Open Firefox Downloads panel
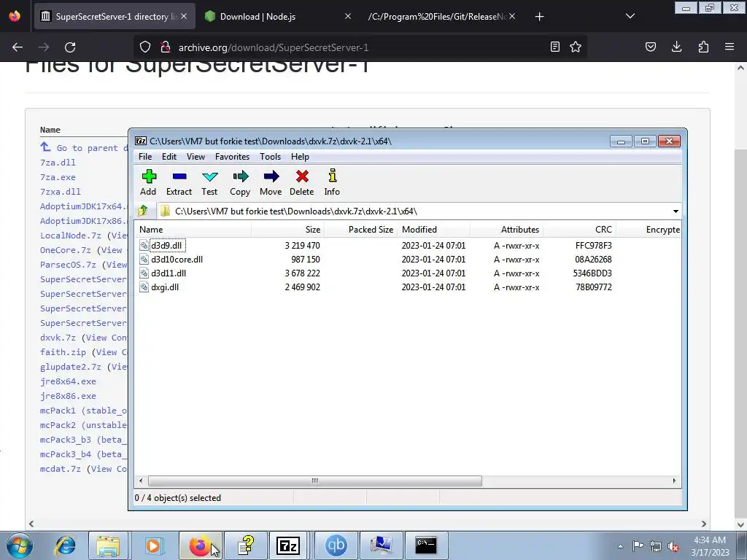Image resolution: width=747 pixels, height=560 pixels. pos(676,47)
